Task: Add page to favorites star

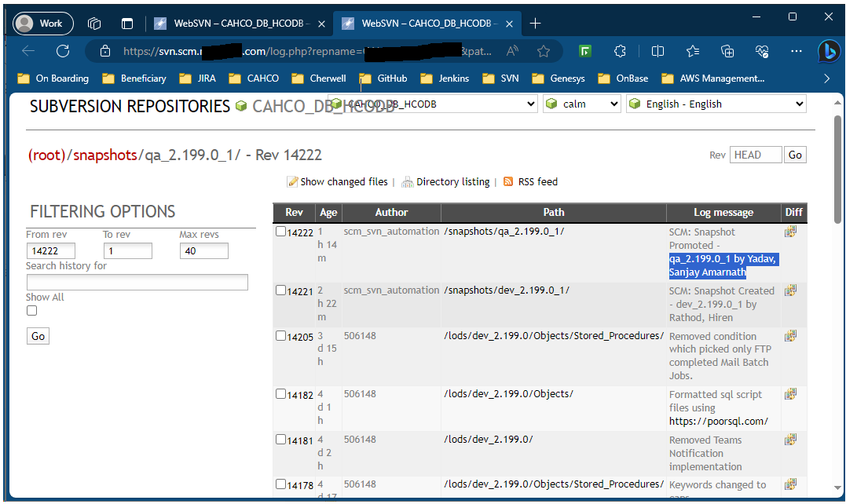Action: point(544,51)
